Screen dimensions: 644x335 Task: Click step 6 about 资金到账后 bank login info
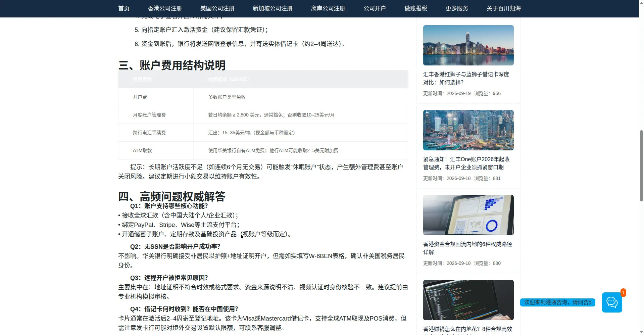[240, 44]
